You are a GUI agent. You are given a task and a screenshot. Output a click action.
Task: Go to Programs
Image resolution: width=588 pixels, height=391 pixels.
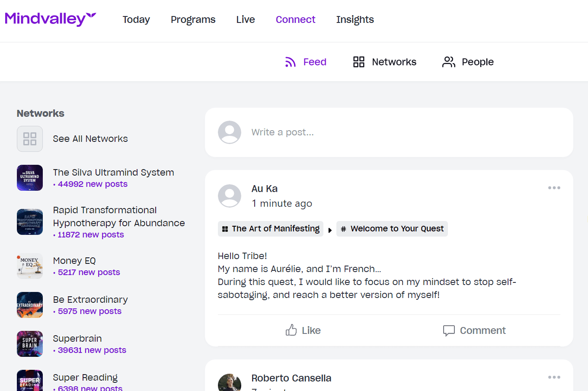point(193,19)
